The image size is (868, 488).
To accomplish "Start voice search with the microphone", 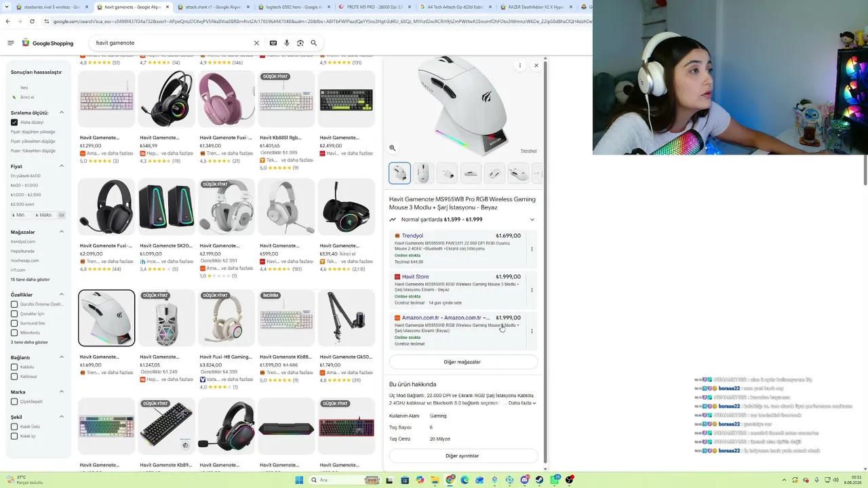I will click(x=287, y=43).
